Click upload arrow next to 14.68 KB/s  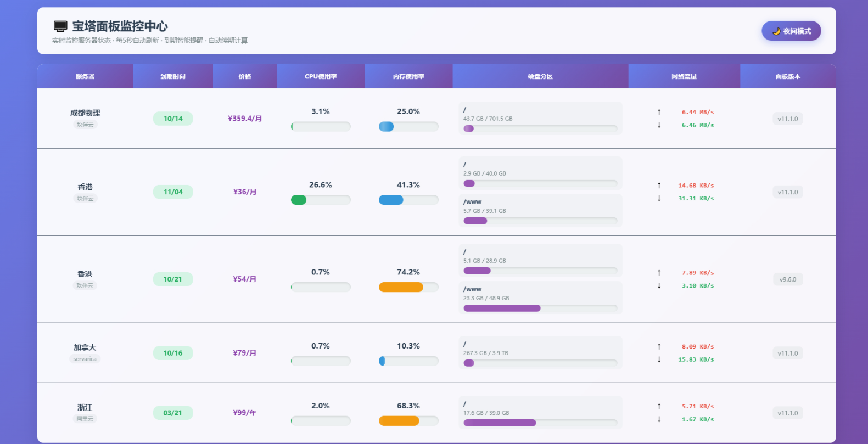click(x=659, y=186)
